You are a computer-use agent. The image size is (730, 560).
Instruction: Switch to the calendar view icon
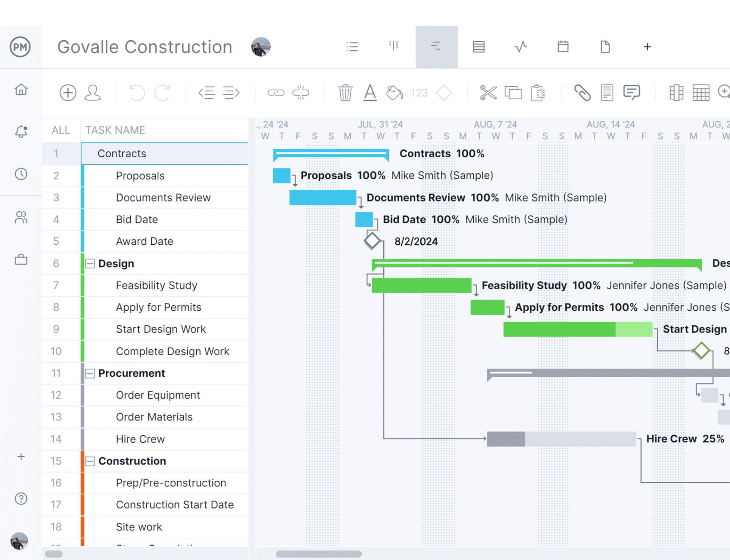coord(563,46)
